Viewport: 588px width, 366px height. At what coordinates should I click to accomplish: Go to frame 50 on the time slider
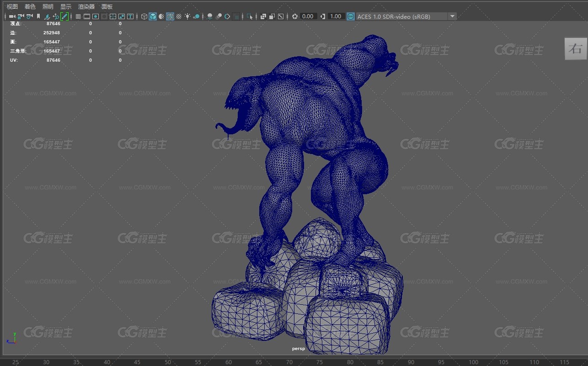pyautogui.click(x=168, y=362)
